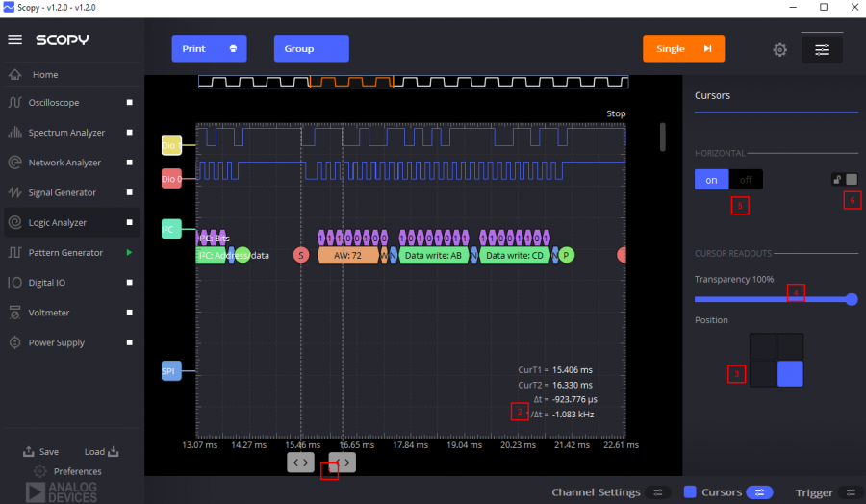Viewport: 866px width, 504px height.
Task: Turn horizontal cursors off
Action: 746,180
